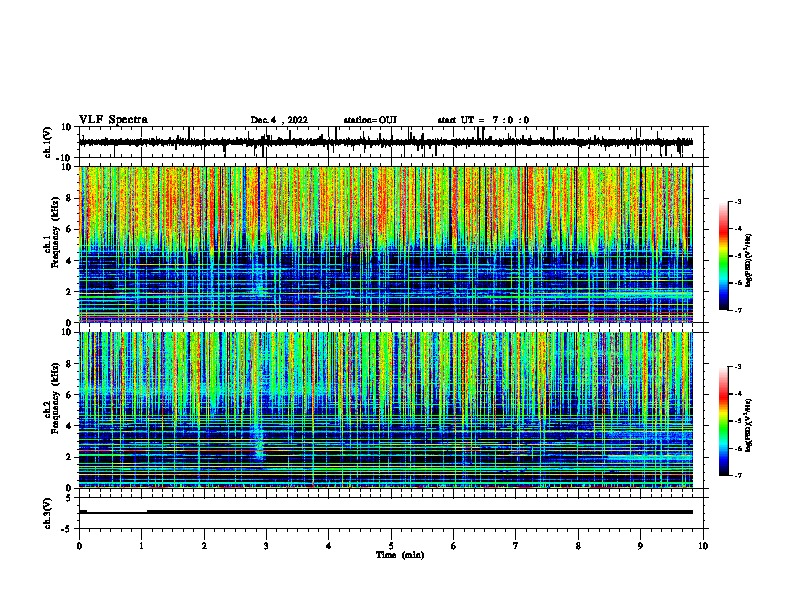Click the "VLF Spectra" plot title
This screenshot has width=792, height=612.
coord(113,120)
